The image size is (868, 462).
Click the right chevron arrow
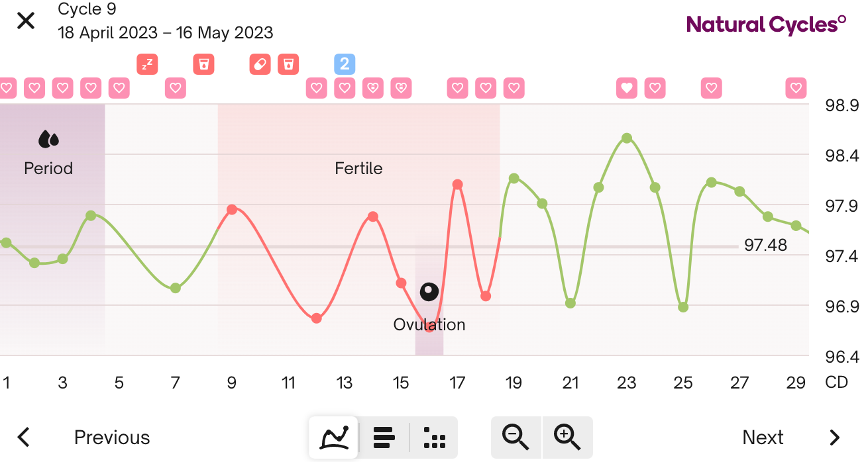[835, 438]
